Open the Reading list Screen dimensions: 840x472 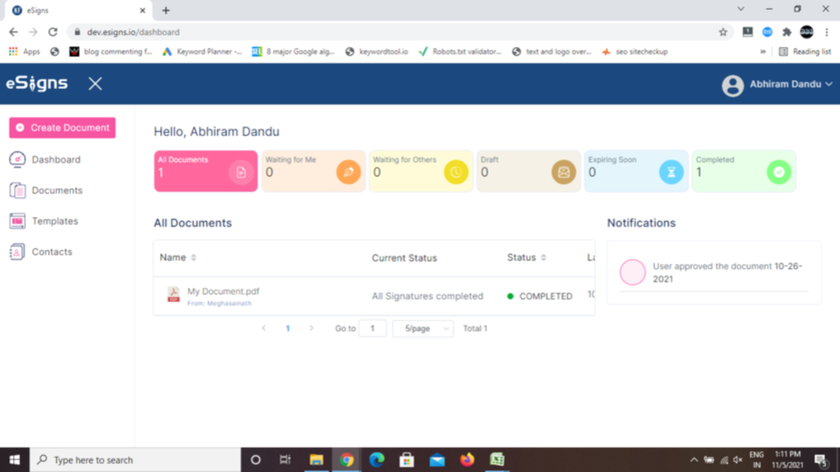click(x=805, y=51)
